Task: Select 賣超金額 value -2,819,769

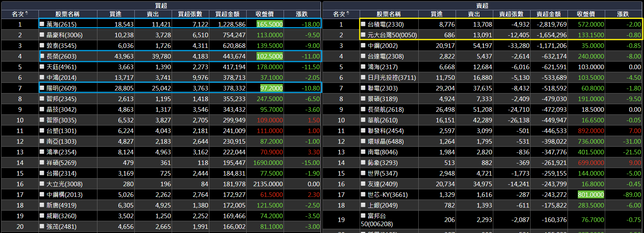Action: click(552, 24)
